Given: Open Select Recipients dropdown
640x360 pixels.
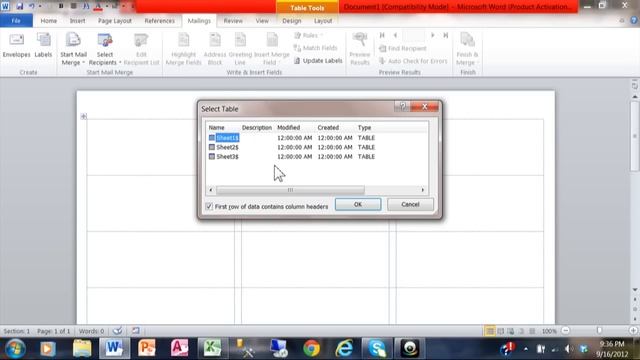Looking at the screenshot, I should [x=105, y=49].
